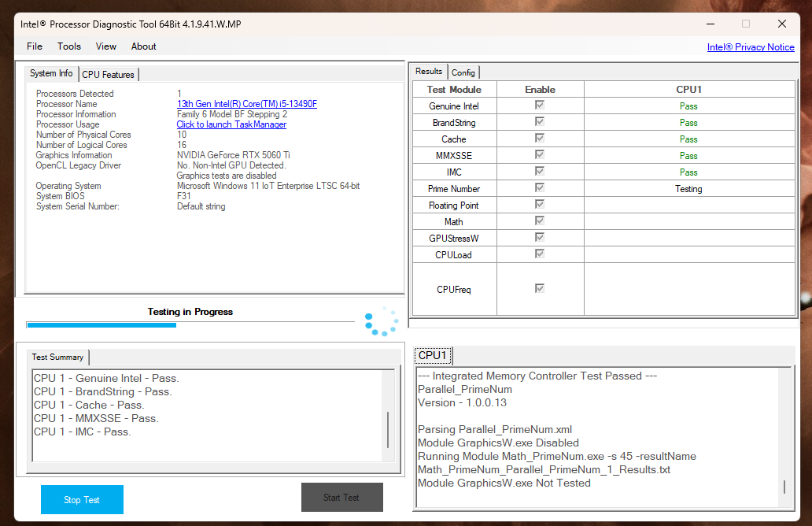The image size is (812, 526).
Task: Toggle the MMXSSE enable checkbox
Action: tap(540, 155)
